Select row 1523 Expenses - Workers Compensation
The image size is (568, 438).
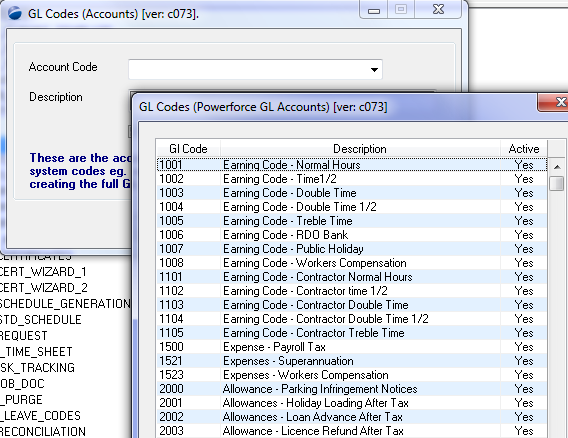pos(352,375)
